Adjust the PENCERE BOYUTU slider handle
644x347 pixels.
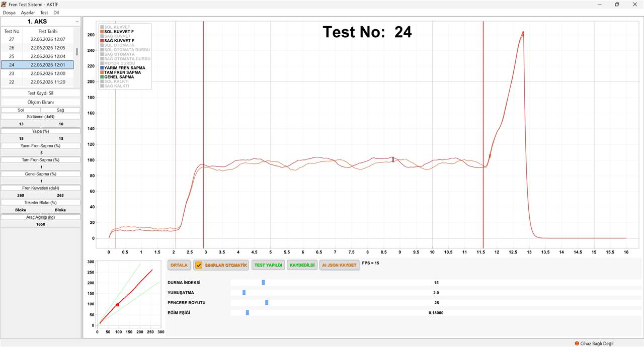coord(267,303)
